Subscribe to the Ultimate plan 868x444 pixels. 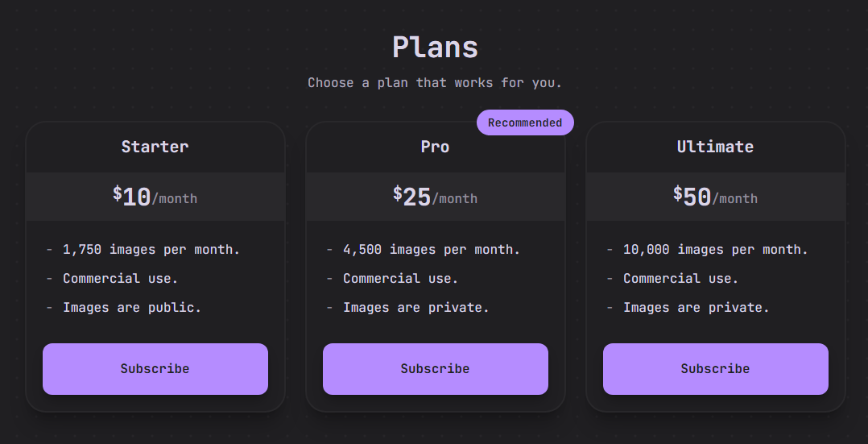pos(716,369)
